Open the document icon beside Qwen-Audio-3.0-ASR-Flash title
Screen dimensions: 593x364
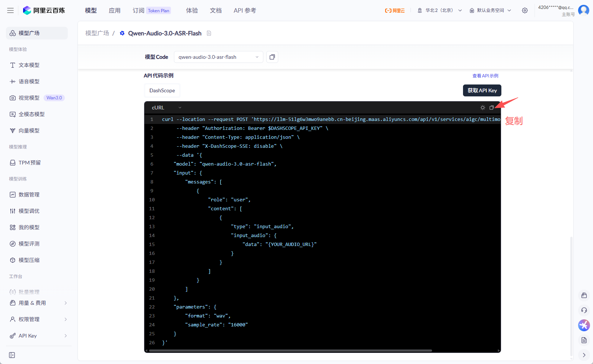[209, 33]
